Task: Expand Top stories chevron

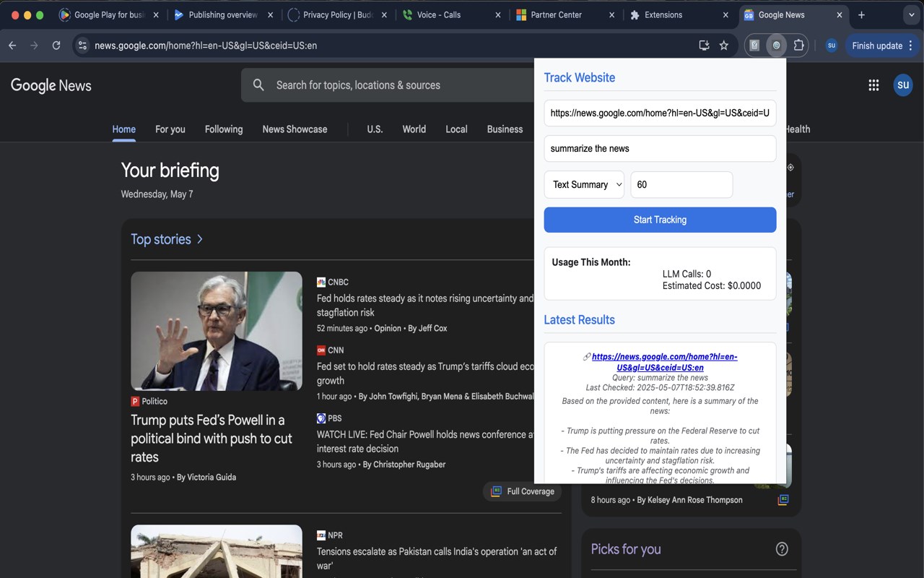Action: pyautogui.click(x=200, y=239)
